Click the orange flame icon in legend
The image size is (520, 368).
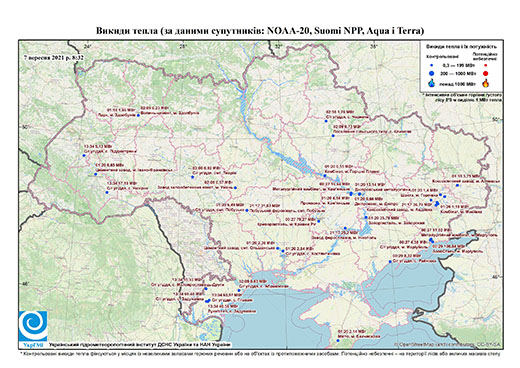click(x=486, y=83)
